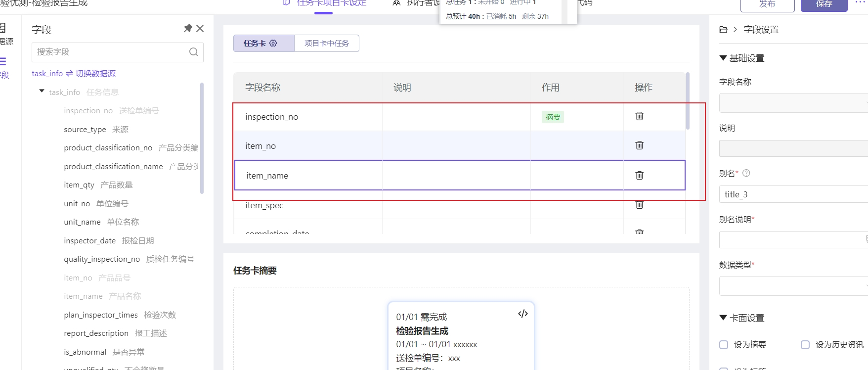Edit the 别名 field containing title_3
Image resolution: width=868 pixels, height=370 pixels.
point(793,194)
